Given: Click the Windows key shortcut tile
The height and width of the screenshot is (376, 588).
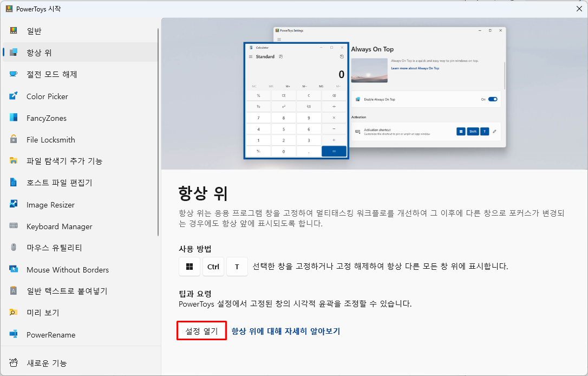Looking at the screenshot, I should 190,267.
